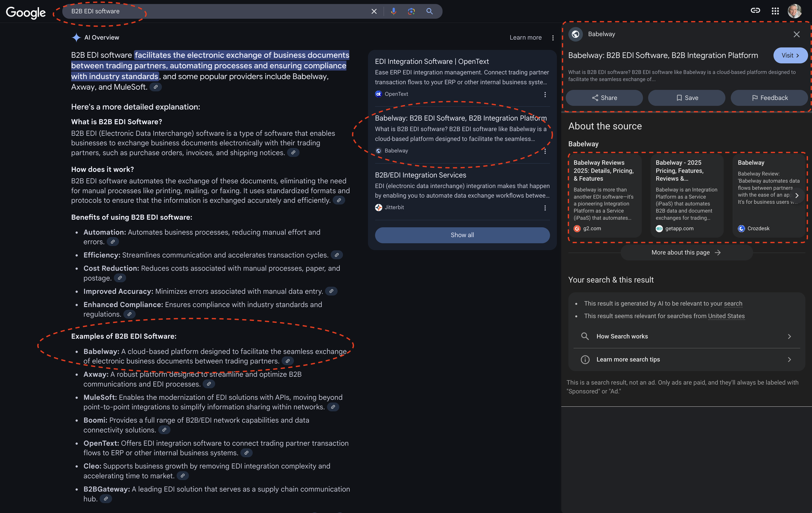
Task: Click into the B2B EDI software search field
Action: pos(216,11)
